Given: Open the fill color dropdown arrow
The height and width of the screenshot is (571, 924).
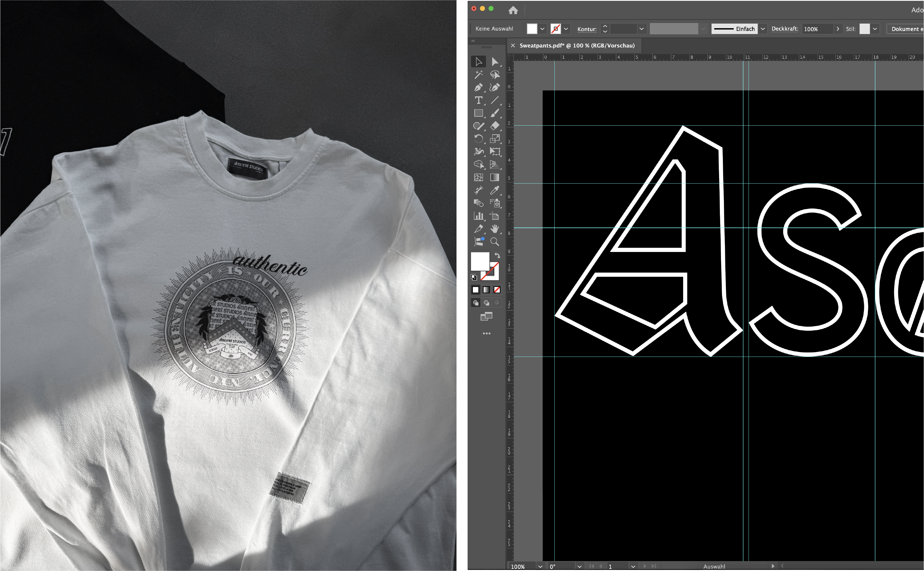Looking at the screenshot, I should point(542,29).
